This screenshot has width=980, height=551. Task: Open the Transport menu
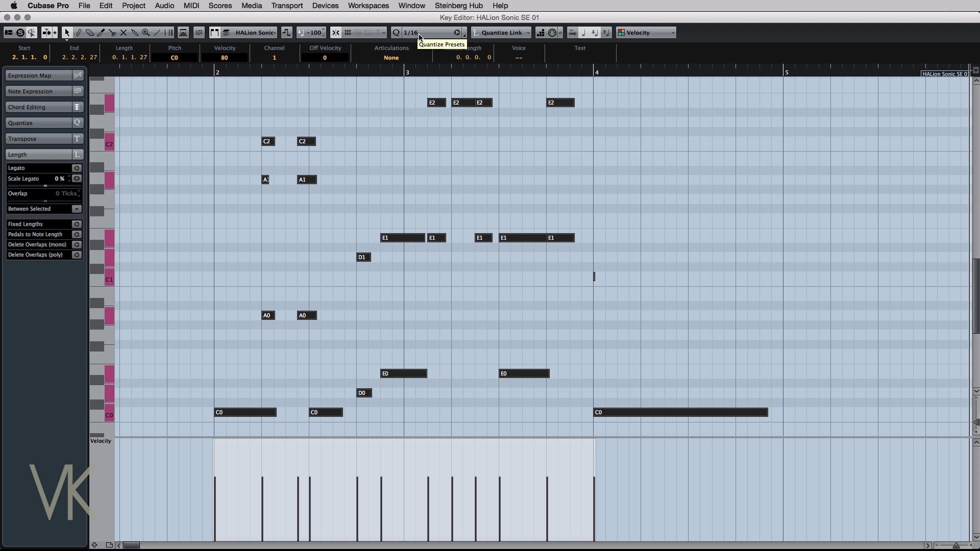286,6
